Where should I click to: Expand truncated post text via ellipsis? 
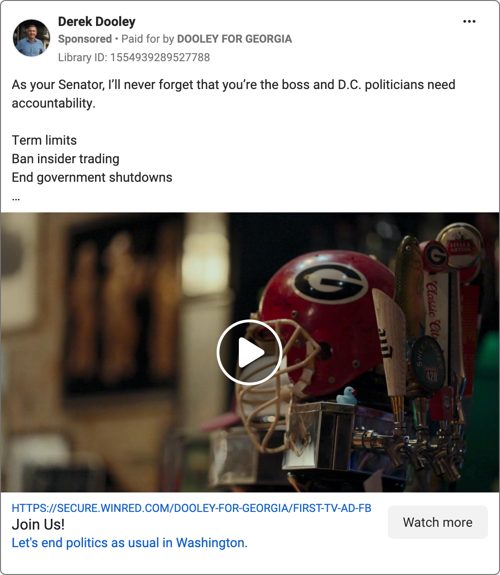(16, 199)
